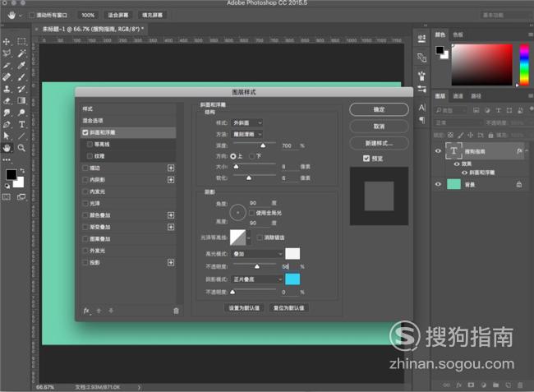
Task: Switch to the 通道 panel tab
Action: point(458,96)
